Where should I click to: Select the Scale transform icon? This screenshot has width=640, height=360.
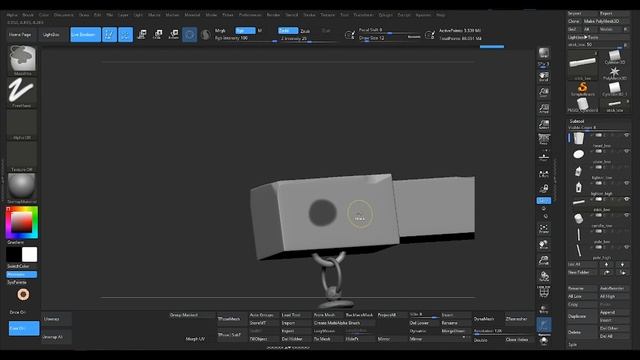pos(158,35)
